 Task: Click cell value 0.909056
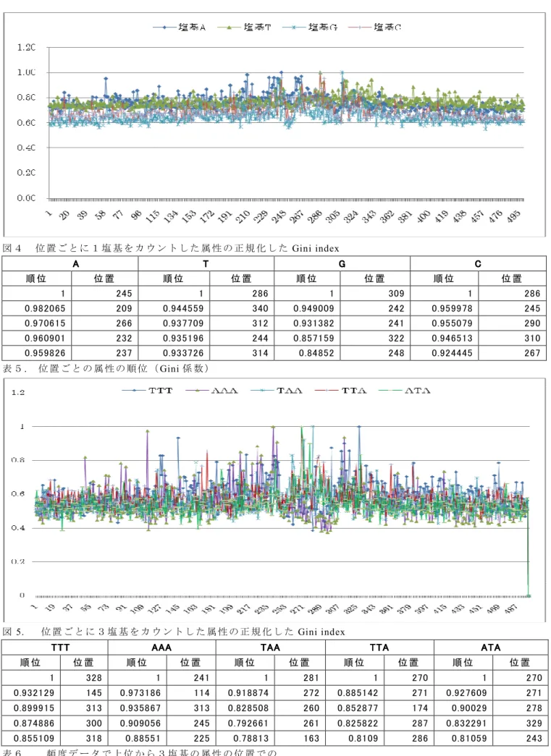pos(140,723)
